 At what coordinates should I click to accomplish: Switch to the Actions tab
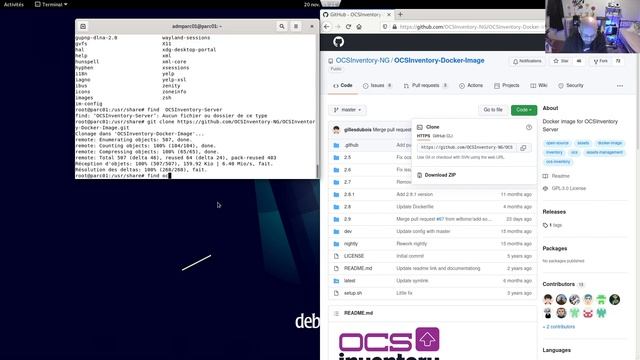click(471, 86)
